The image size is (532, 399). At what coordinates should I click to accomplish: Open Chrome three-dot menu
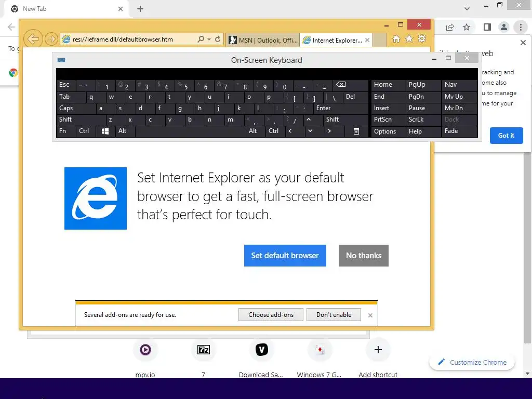(x=521, y=27)
